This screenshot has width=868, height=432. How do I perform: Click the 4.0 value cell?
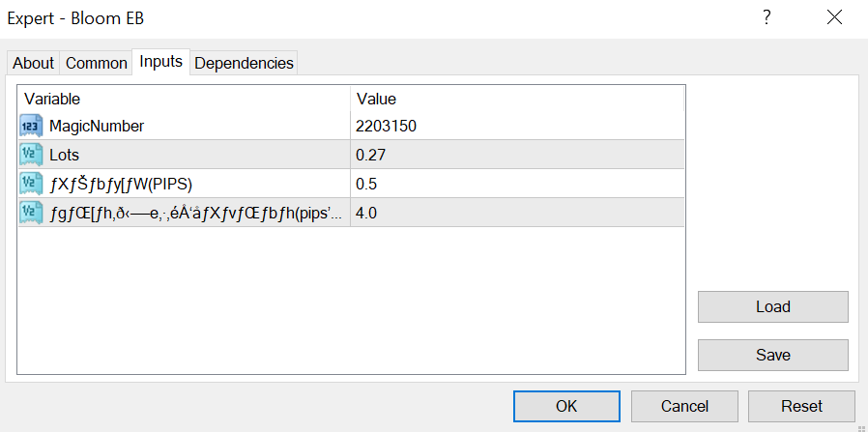click(x=367, y=213)
